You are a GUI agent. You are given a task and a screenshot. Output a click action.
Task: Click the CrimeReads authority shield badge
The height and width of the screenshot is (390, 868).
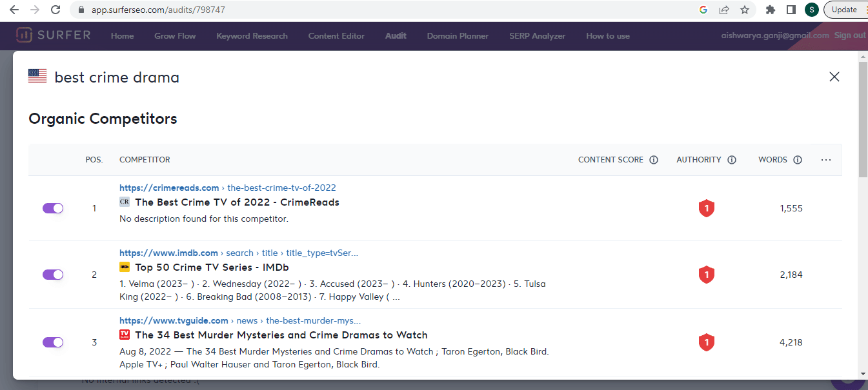pyautogui.click(x=707, y=208)
